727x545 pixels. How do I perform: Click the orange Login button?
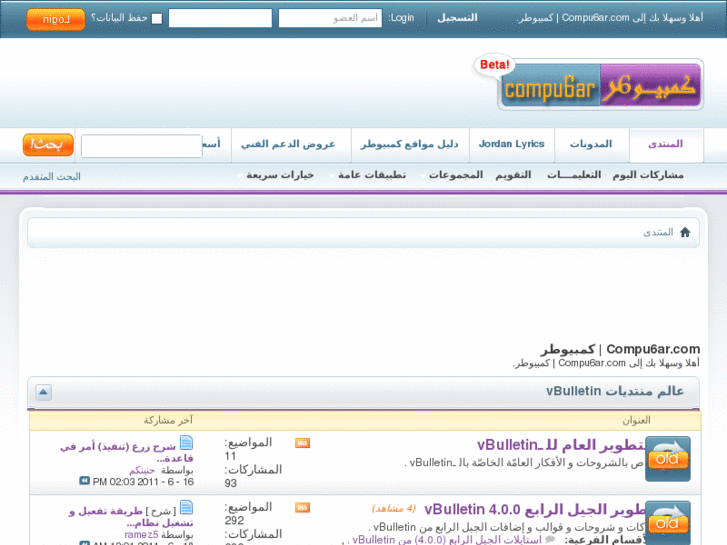point(56,19)
